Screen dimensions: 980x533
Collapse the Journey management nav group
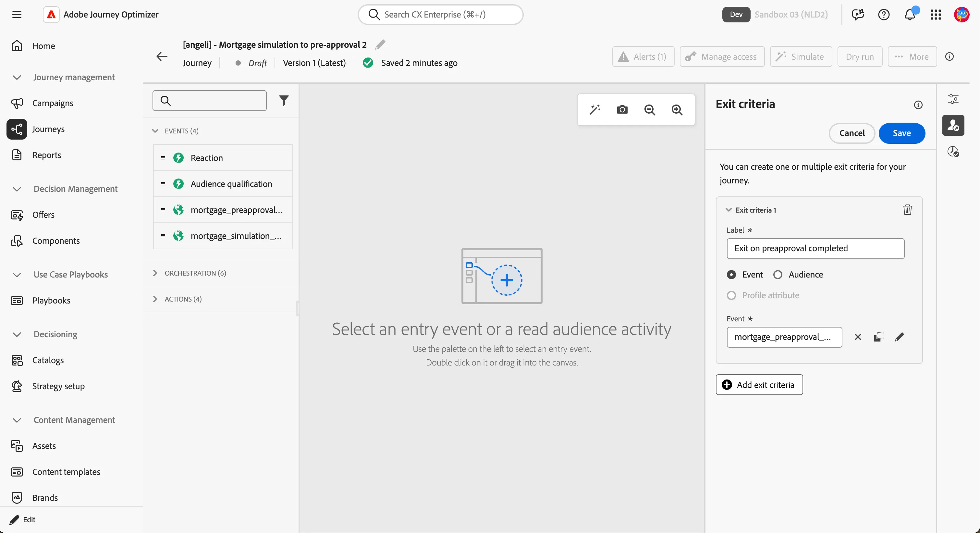tap(17, 77)
